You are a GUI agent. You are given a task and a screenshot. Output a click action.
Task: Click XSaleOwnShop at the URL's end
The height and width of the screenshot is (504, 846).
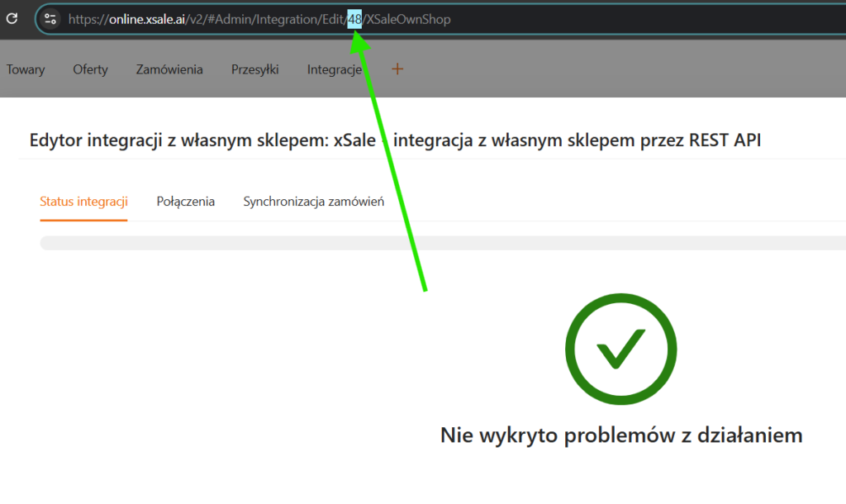coord(409,19)
